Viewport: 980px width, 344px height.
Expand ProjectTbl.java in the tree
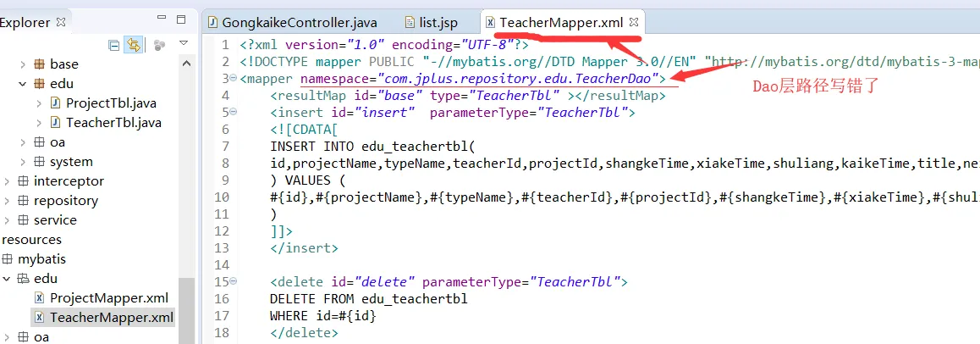tap(39, 103)
